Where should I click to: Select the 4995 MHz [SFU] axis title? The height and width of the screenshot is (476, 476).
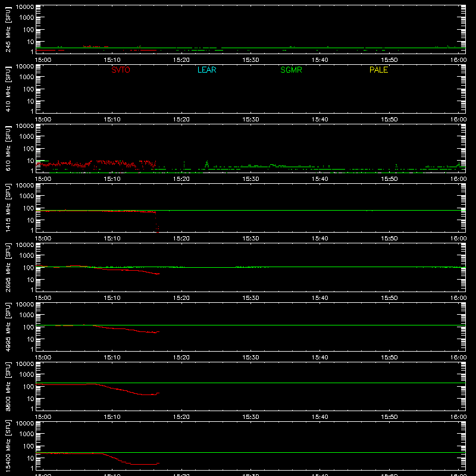point(8,327)
